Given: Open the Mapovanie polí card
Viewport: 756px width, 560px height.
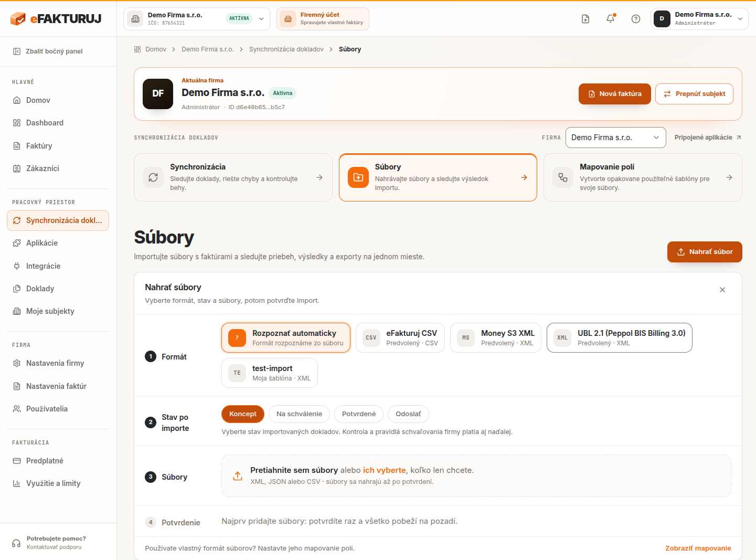Looking at the screenshot, I should point(643,177).
